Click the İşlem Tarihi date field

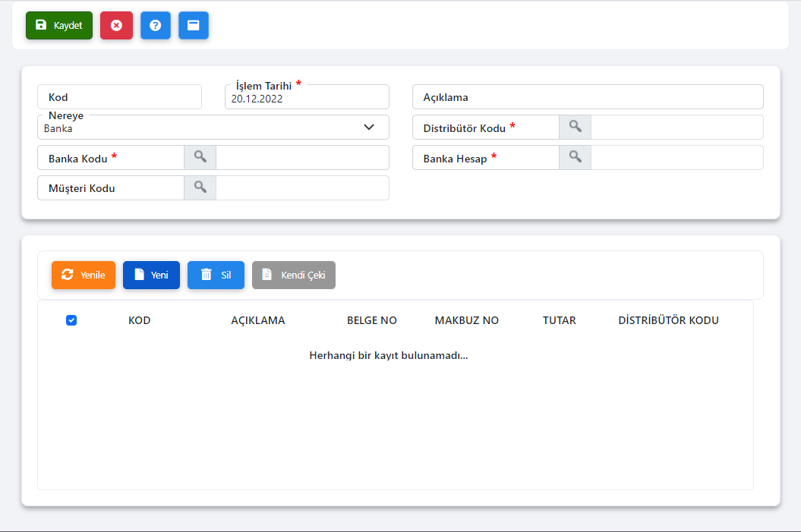pos(307,98)
